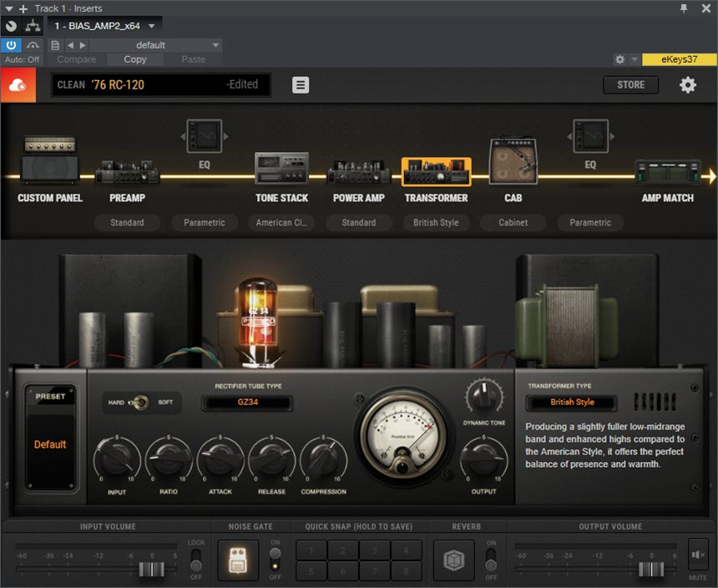Select the Custom Panel amp icon

50,160
